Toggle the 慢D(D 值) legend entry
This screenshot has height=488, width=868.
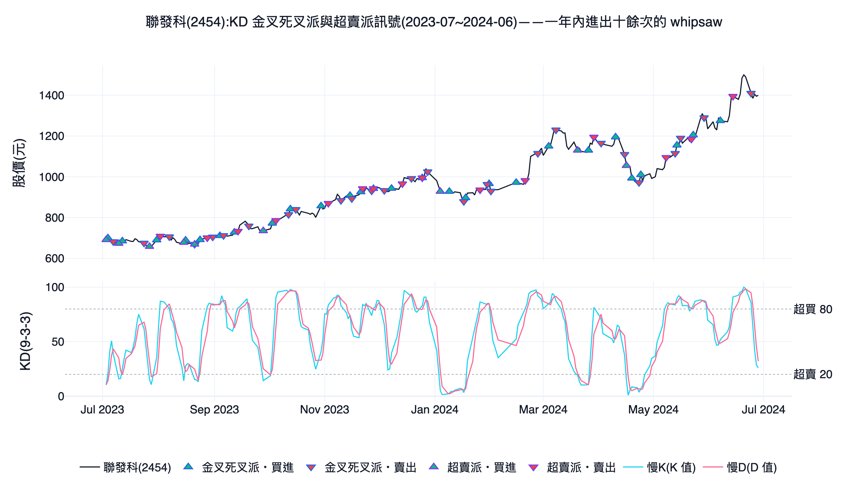click(740, 467)
